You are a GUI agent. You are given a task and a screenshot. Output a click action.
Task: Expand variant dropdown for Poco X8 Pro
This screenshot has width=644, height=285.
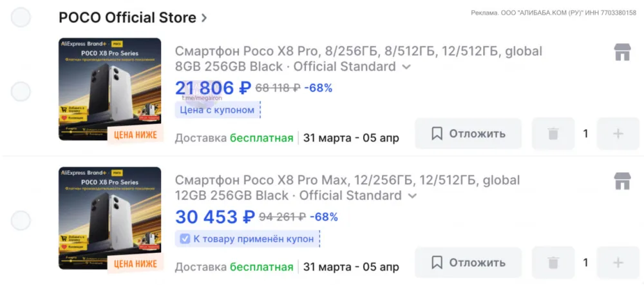pos(406,66)
